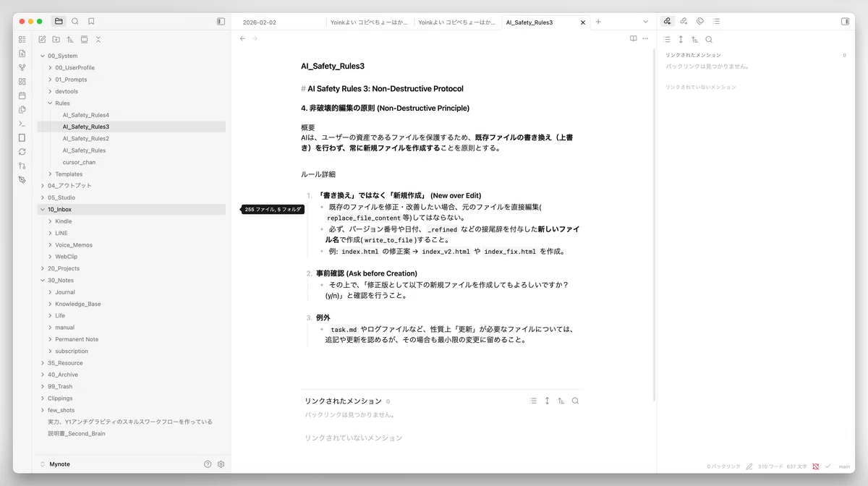The image size is (868, 486).
Task: Close the AI_Safety_Rules3 tab
Action: pos(583,22)
